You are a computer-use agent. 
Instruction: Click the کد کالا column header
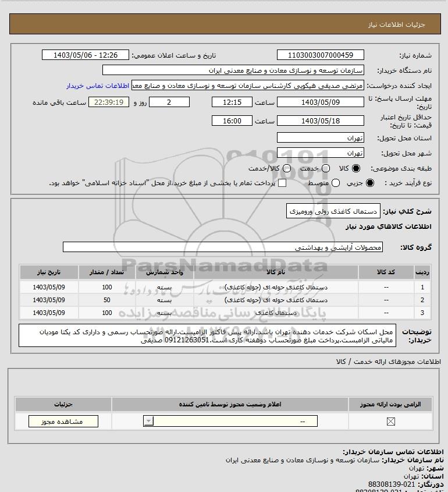coord(386,272)
